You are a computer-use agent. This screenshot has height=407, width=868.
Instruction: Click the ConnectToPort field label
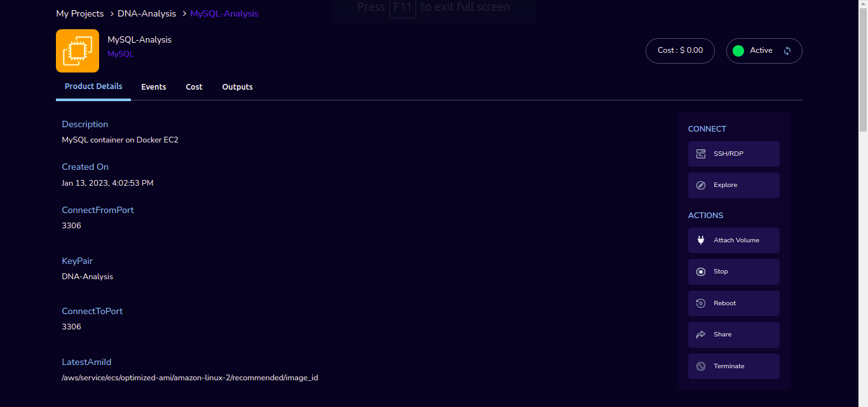[x=92, y=312]
